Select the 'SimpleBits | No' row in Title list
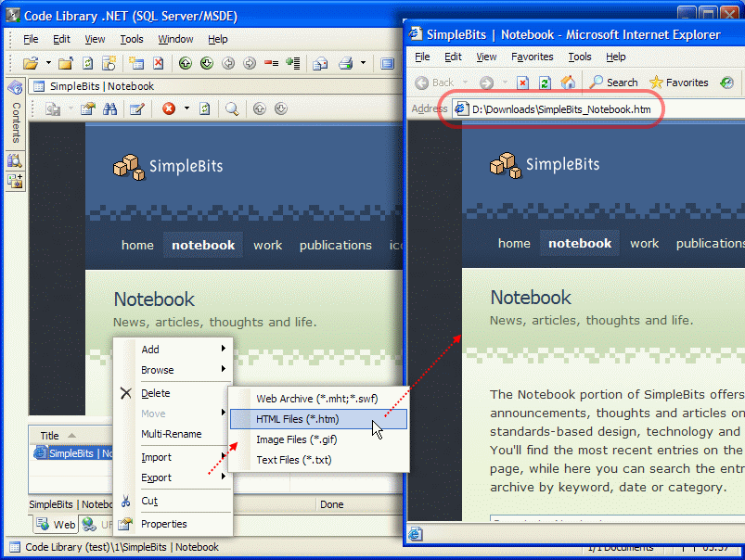 click(72, 453)
